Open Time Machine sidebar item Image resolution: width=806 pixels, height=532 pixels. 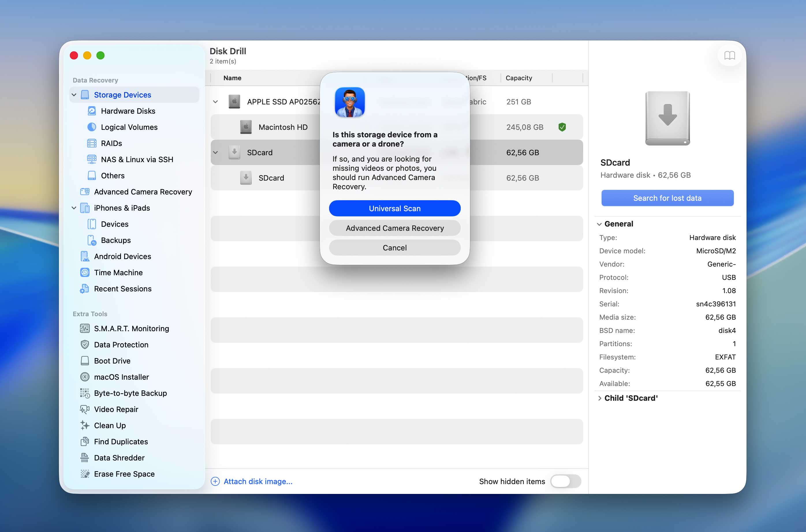[135, 272]
